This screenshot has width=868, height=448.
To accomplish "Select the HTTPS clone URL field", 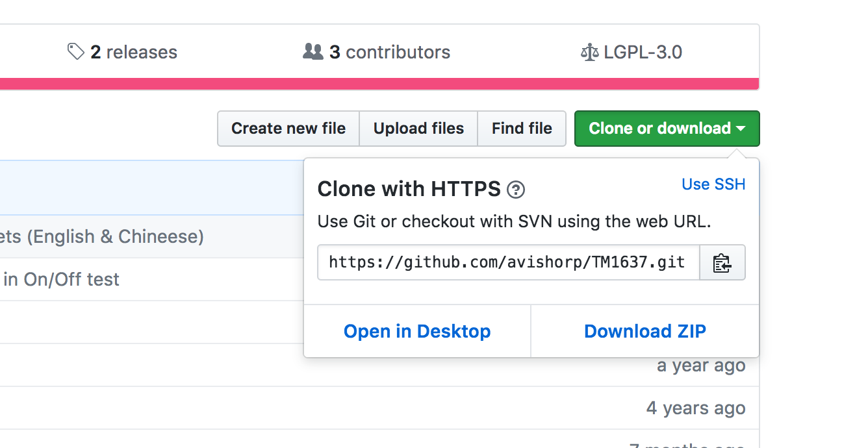I will (x=507, y=262).
